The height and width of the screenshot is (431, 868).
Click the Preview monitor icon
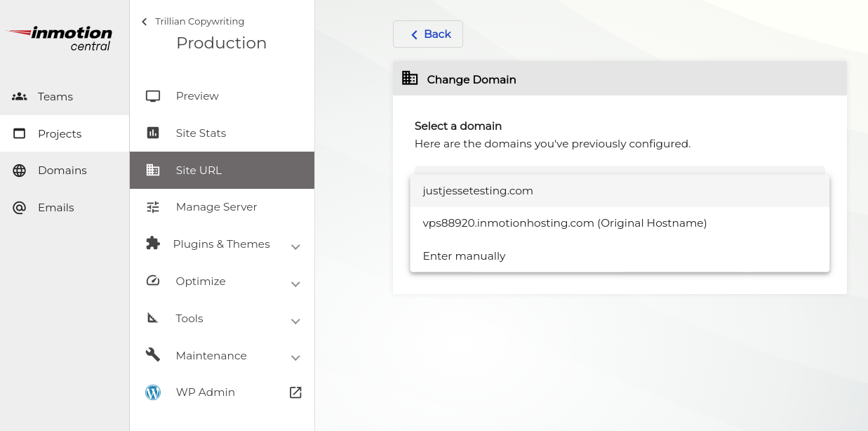153,96
